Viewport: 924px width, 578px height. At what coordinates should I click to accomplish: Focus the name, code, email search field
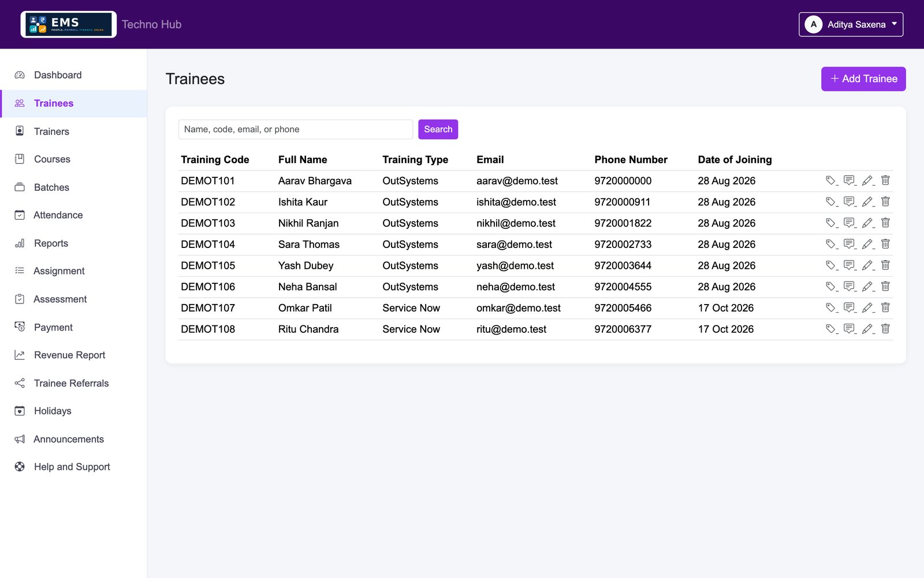point(296,129)
